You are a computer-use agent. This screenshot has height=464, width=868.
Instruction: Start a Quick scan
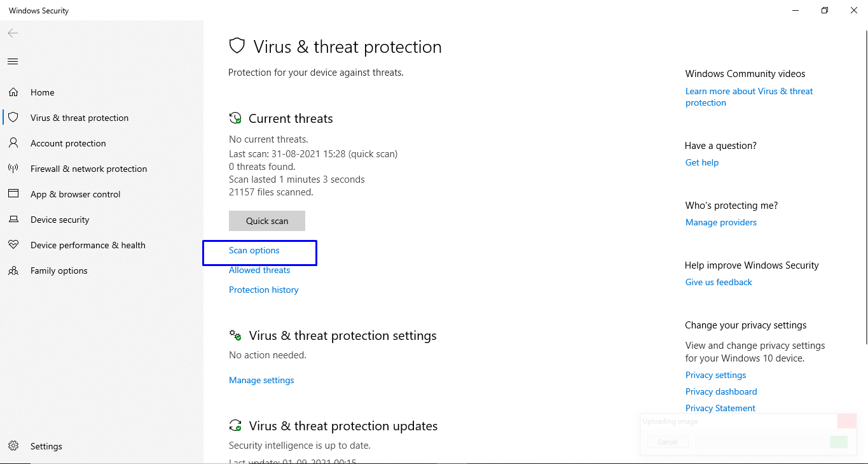coord(267,221)
